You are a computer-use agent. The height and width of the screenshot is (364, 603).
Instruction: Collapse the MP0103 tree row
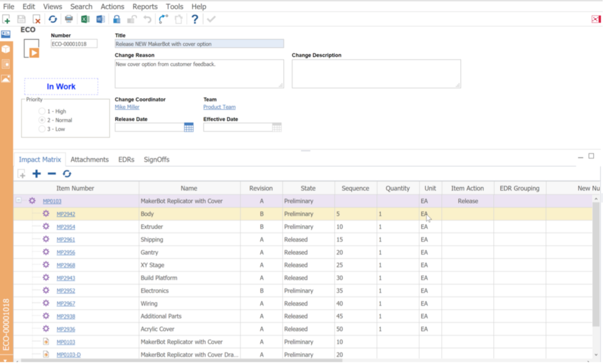point(19,200)
